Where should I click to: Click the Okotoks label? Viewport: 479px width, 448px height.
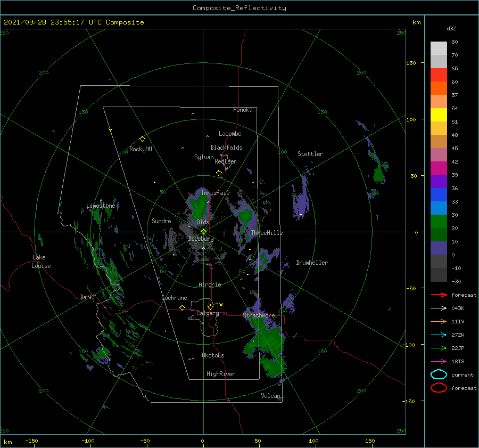click(x=213, y=355)
